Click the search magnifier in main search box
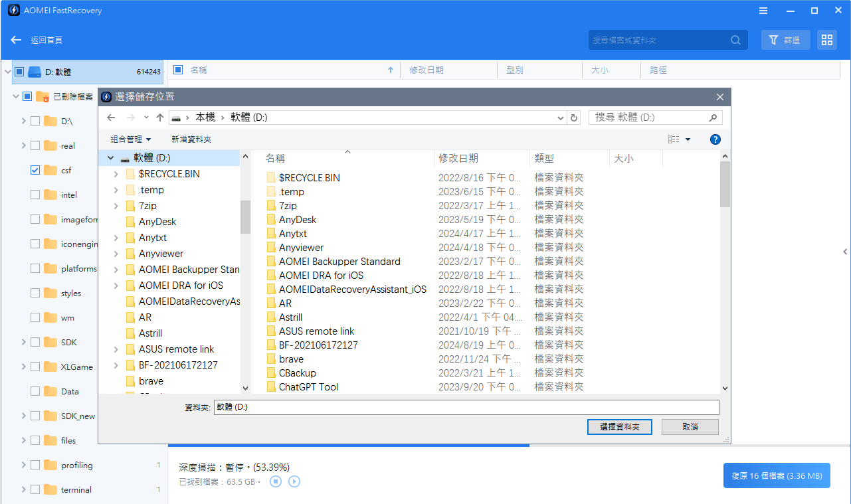The width and height of the screenshot is (851, 504). (x=735, y=40)
